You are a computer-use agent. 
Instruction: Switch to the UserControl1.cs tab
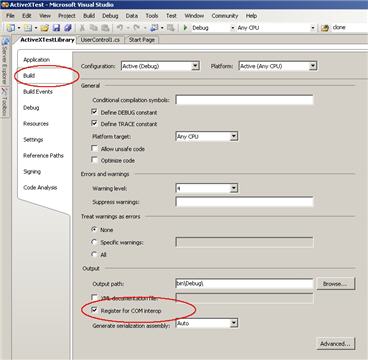point(100,40)
